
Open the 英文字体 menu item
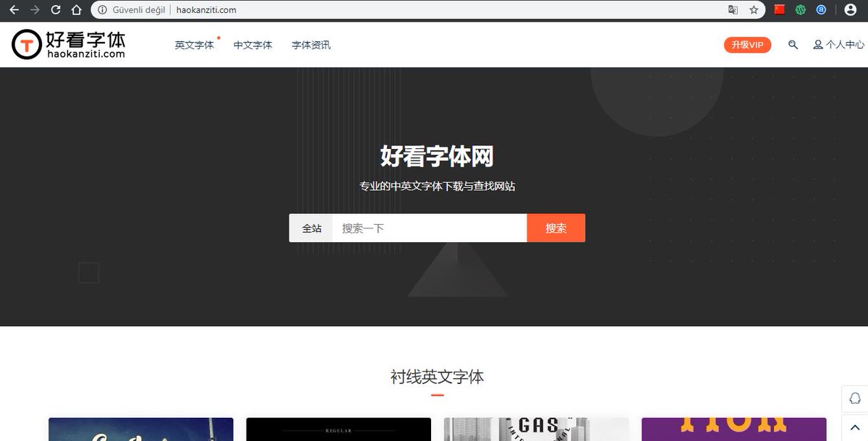pyautogui.click(x=195, y=45)
